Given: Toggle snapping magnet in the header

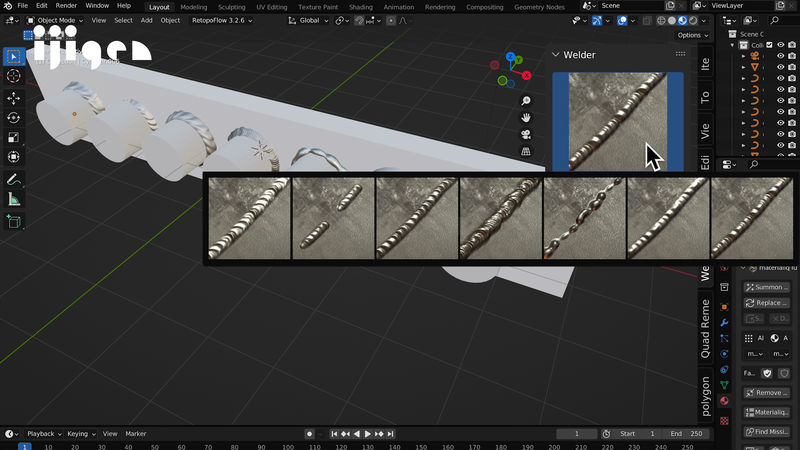Looking at the screenshot, I should (359, 20).
